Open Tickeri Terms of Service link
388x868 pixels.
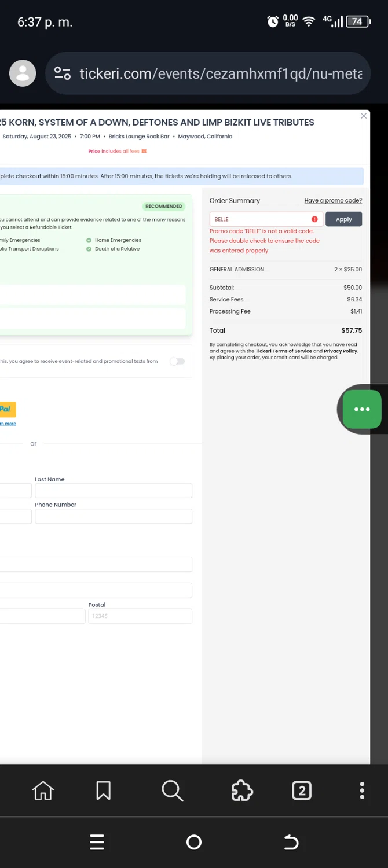(x=283, y=351)
